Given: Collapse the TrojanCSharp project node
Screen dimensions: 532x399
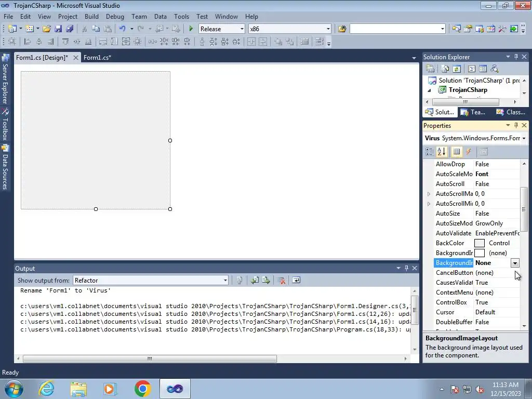Looking at the screenshot, I should (x=429, y=90).
